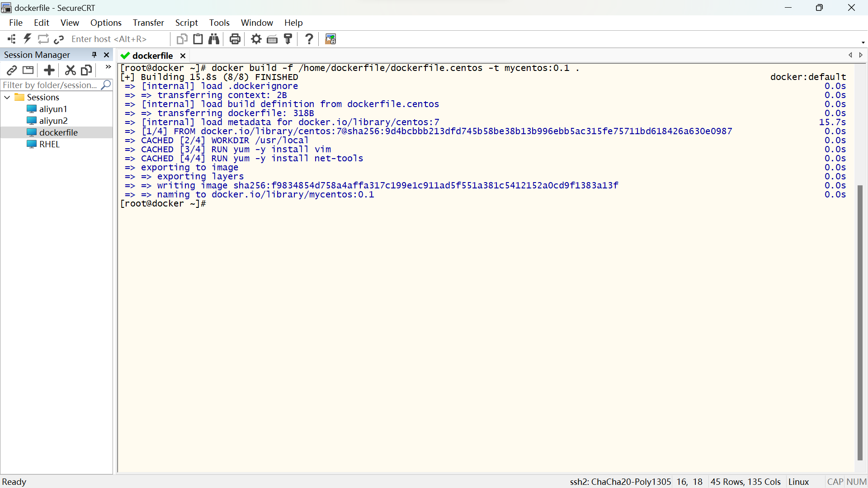Click the terminal prompt at last line
The width and height of the screenshot is (868, 488).
click(x=163, y=204)
